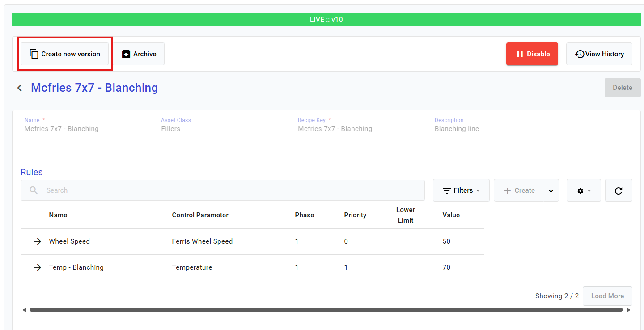This screenshot has height=330, width=644.
Task: Click the horizontal scrollbar left arrow
Action: click(x=24, y=309)
